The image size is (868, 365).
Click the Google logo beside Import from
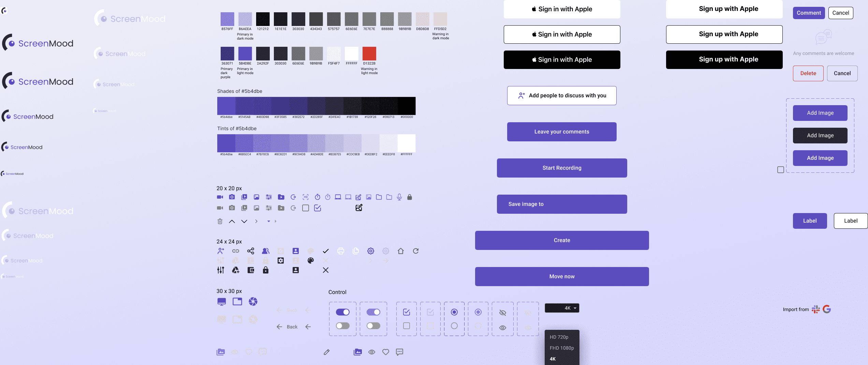(827, 309)
